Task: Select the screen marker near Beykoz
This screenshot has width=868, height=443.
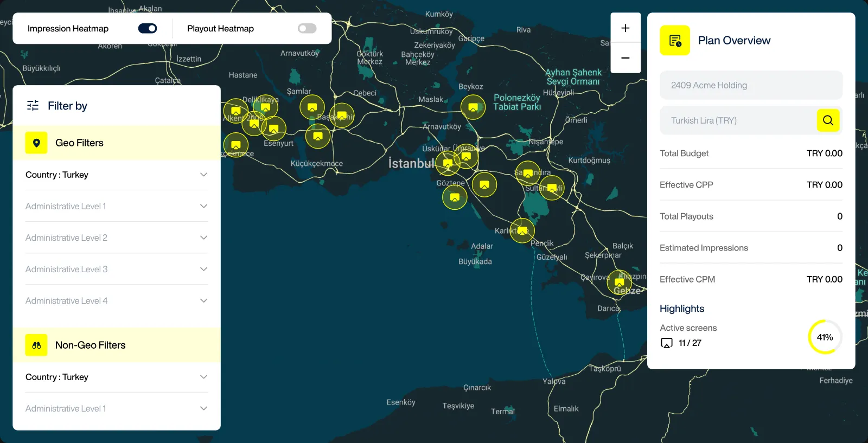Action: [x=473, y=107]
